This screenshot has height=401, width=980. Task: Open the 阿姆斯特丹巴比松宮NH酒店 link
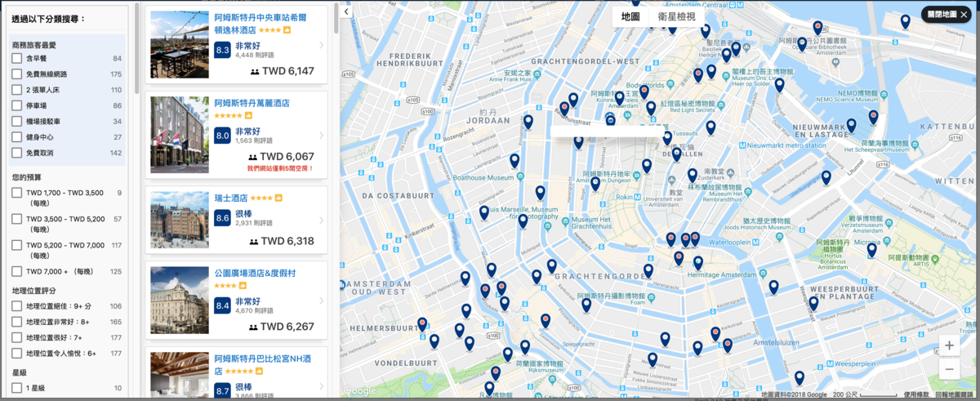(262, 364)
